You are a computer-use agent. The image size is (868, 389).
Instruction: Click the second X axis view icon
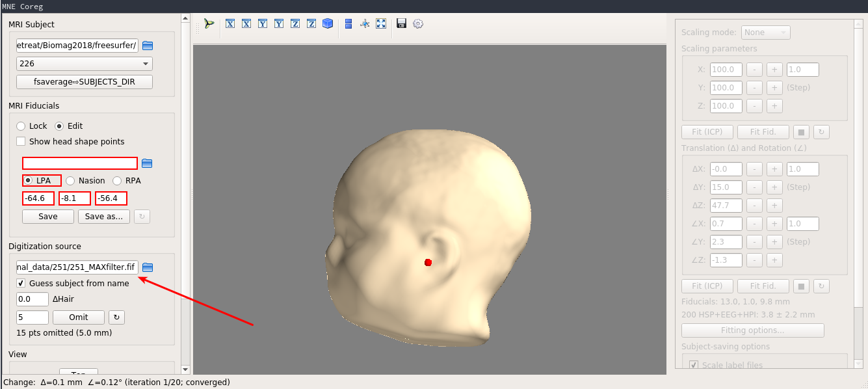click(246, 23)
